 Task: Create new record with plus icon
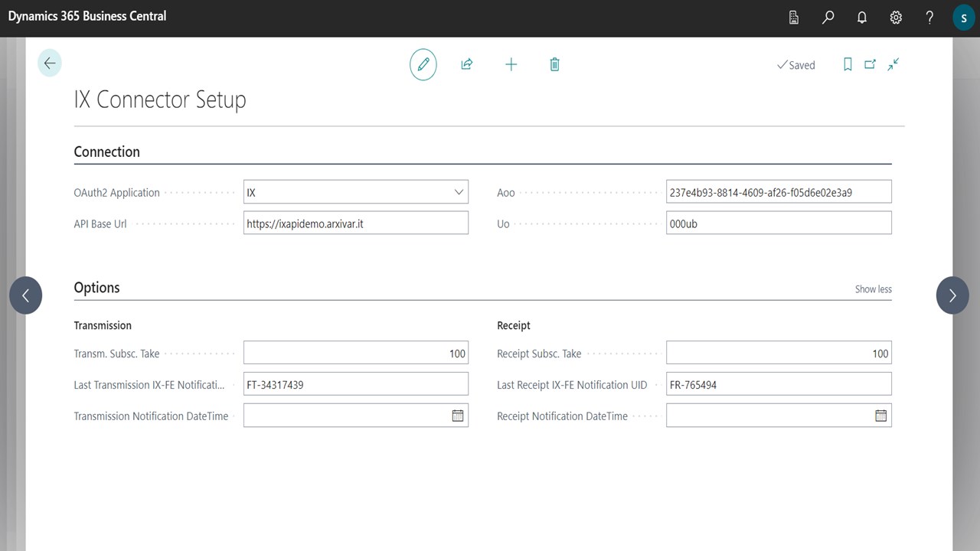click(511, 65)
